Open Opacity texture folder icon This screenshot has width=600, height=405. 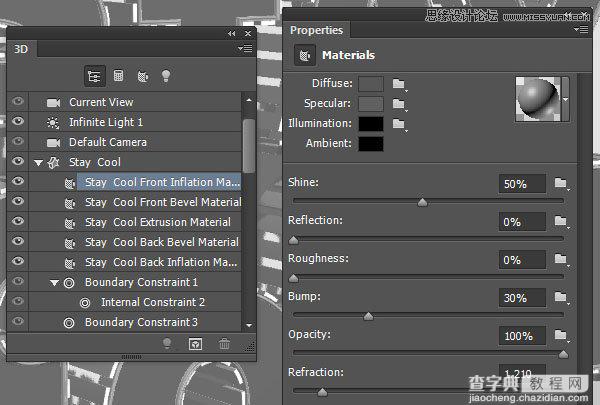coord(561,335)
